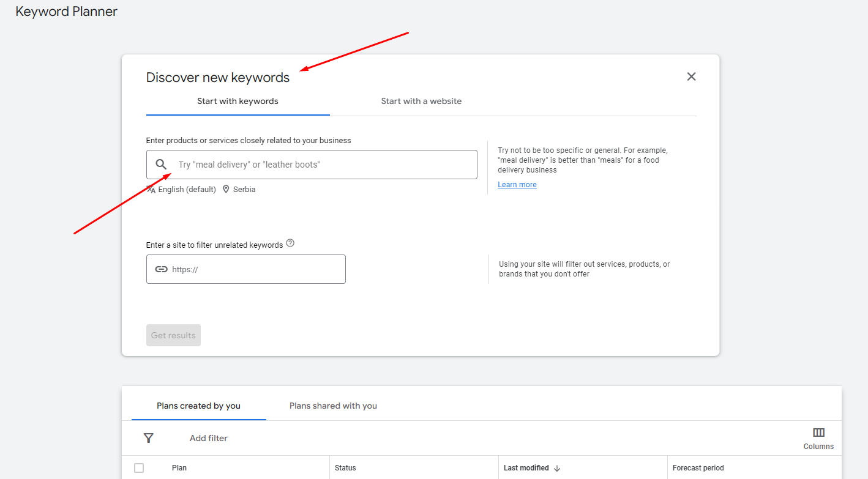Open the Learn more link
This screenshot has width=868, height=479.
[517, 185]
